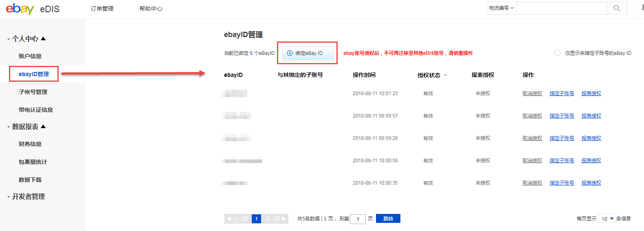Click 取消授权 in the first row
This screenshot has height=231, width=644.
[532, 94]
